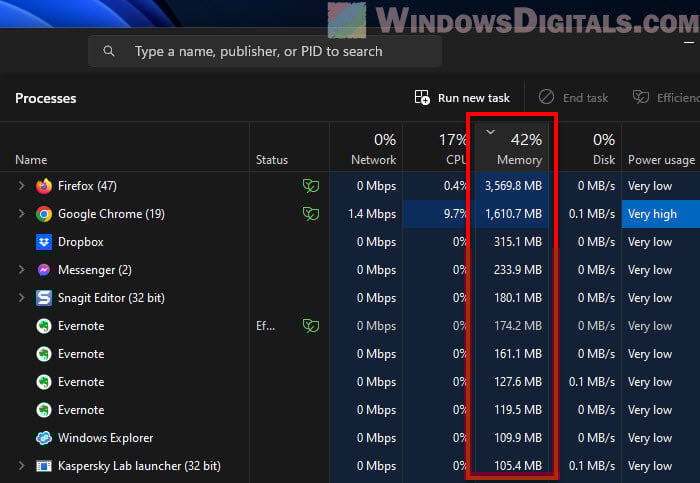Click the Evernote icon with 127.6 MB memory
This screenshot has height=483, width=700.
coord(44,382)
